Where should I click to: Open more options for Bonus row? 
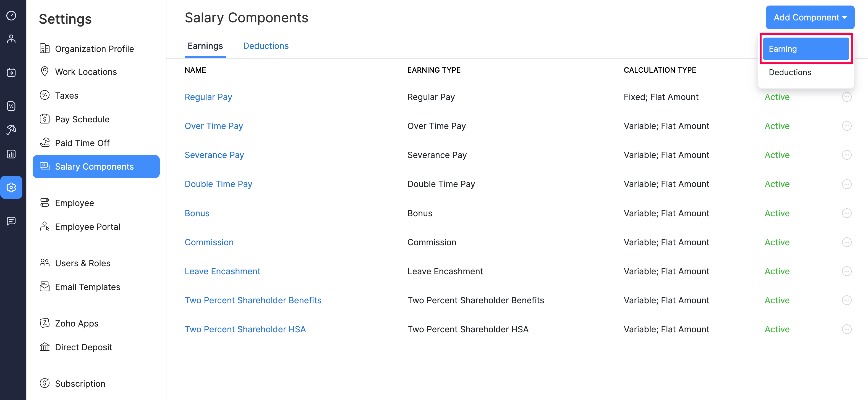(846, 213)
